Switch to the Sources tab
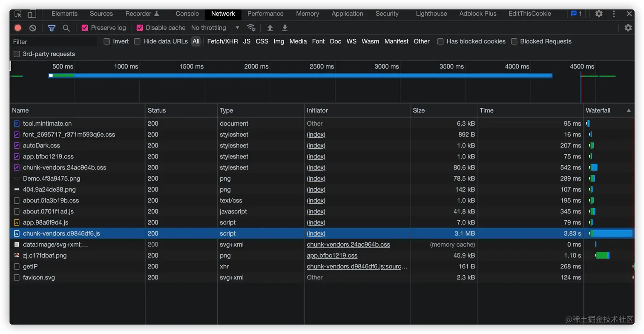This screenshot has height=334, width=644. [x=101, y=14]
